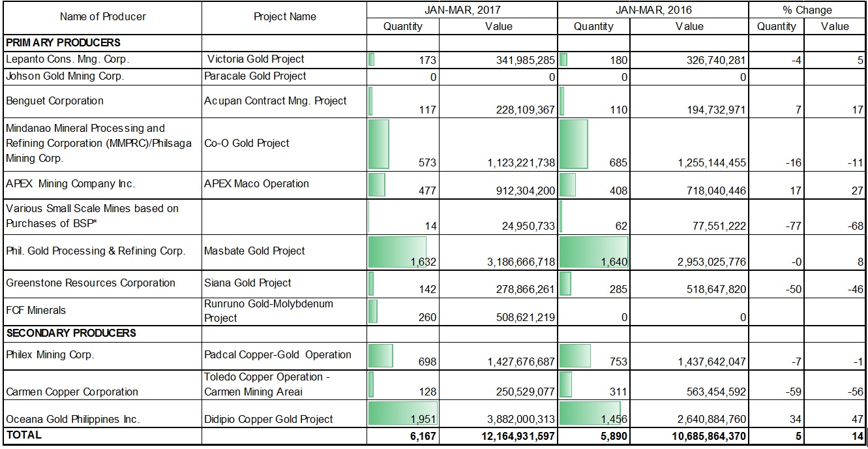
Task: Click the value 1,123,221,738
Action: point(521,163)
